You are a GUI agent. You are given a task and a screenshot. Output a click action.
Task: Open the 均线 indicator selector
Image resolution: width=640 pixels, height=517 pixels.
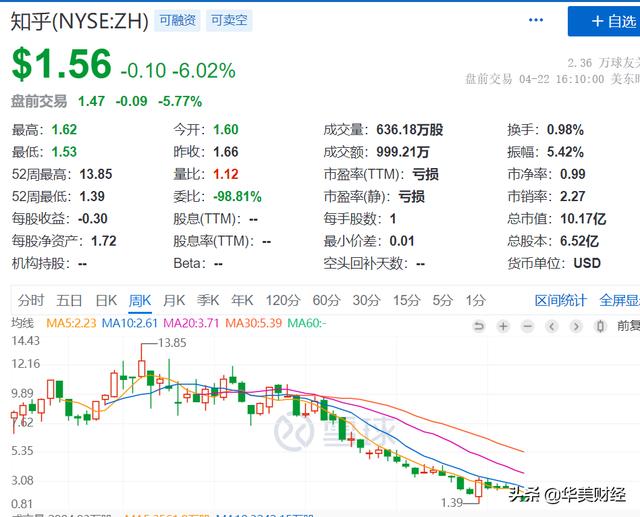coord(22,323)
